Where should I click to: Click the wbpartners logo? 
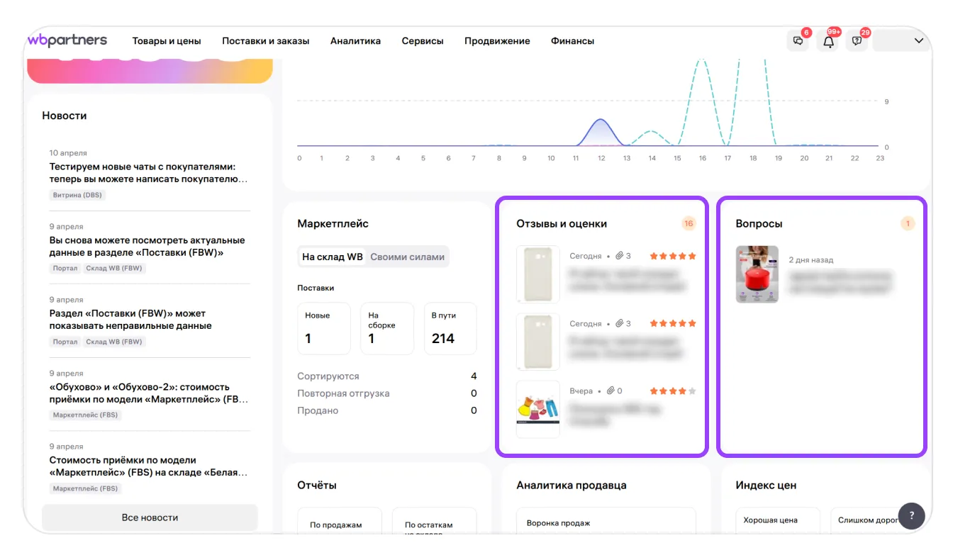(67, 40)
